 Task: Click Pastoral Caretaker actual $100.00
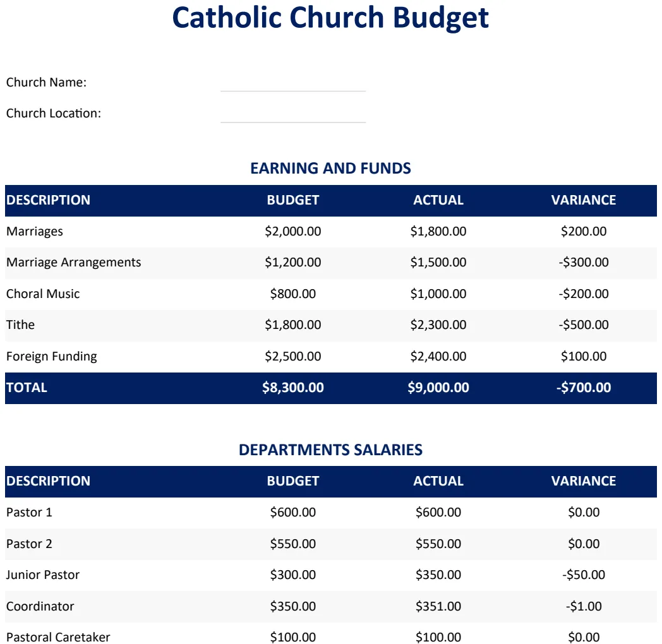click(438, 637)
